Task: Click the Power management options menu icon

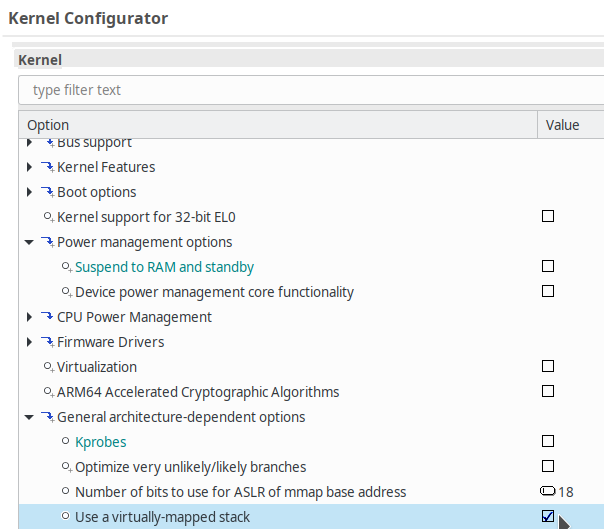Action: click(x=47, y=242)
